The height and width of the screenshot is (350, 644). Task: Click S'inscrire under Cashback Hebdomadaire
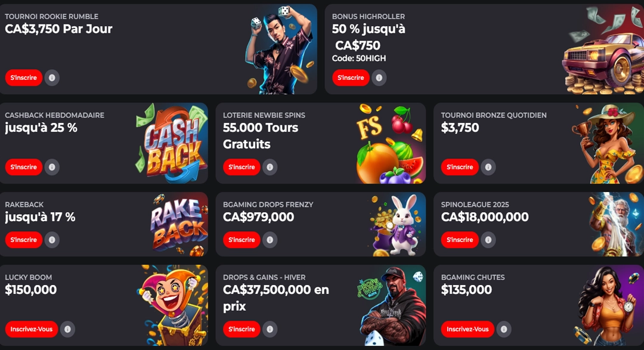click(24, 167)
